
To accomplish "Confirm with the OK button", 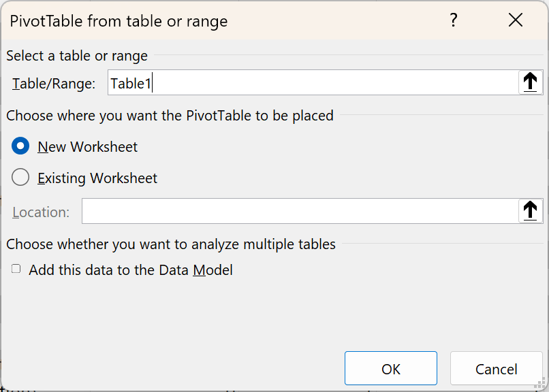I will pos(390,369).
